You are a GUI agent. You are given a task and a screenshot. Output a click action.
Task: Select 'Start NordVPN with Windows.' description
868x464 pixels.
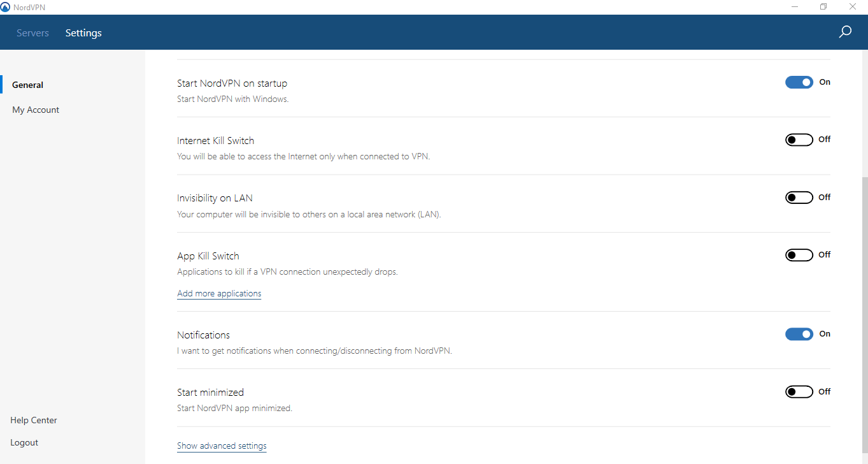click(233, 99)
